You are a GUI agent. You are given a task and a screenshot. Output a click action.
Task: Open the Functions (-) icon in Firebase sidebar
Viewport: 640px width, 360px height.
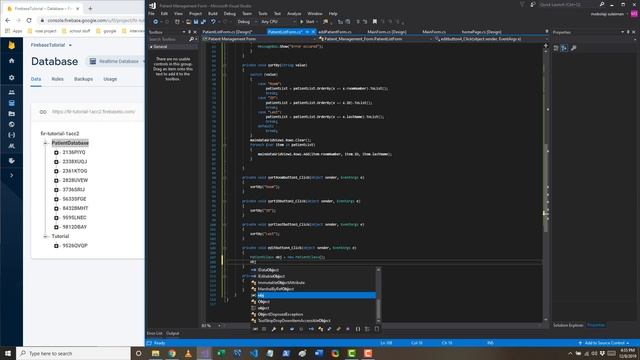click(11, 135)
